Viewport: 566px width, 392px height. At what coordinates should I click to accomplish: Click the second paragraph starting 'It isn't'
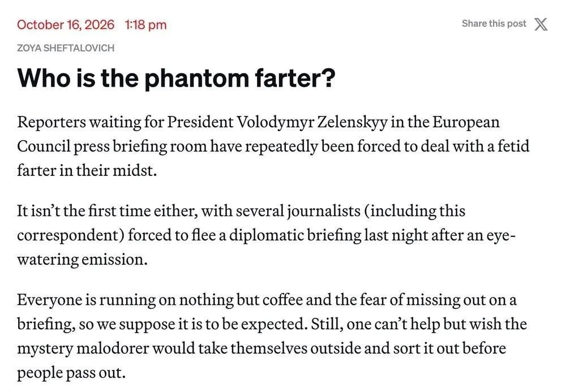(x=267, y=235)
